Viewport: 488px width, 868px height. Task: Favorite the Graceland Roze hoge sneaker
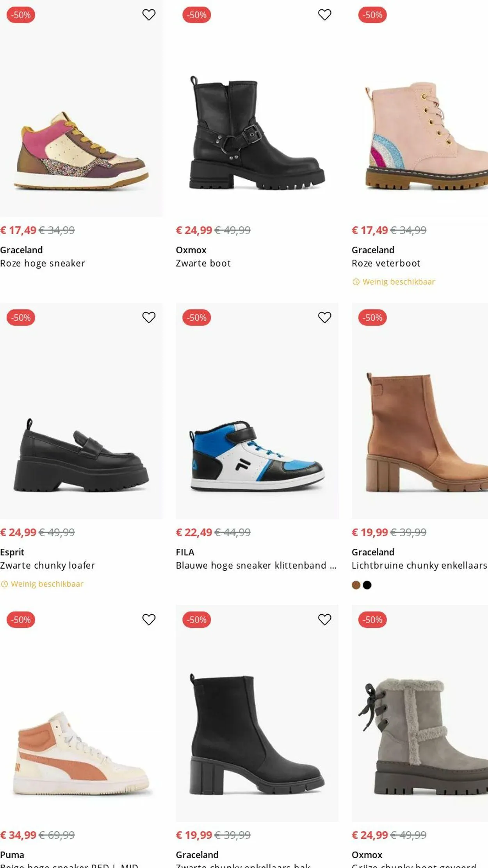149,15
